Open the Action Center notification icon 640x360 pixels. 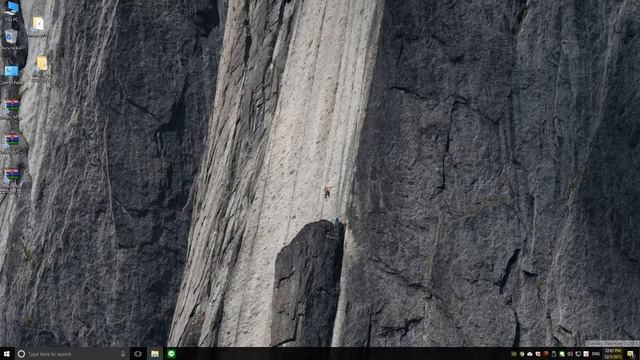(631, 354)
